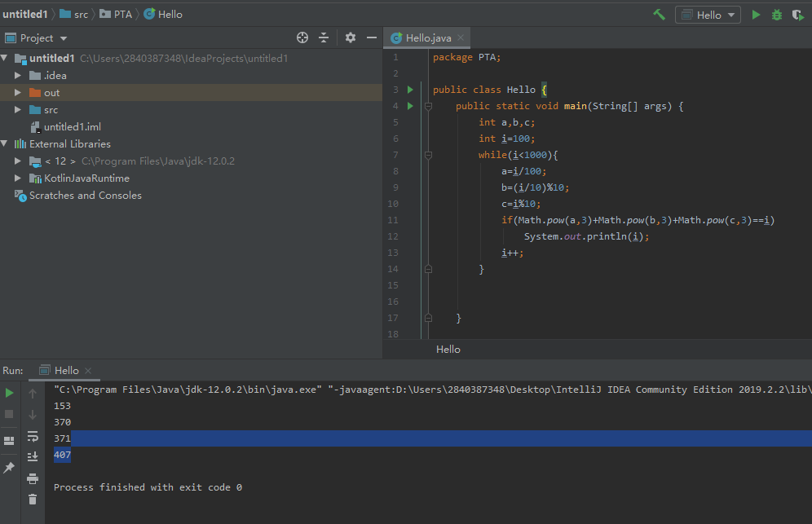Expand the out folder

(x=18, y=93)
